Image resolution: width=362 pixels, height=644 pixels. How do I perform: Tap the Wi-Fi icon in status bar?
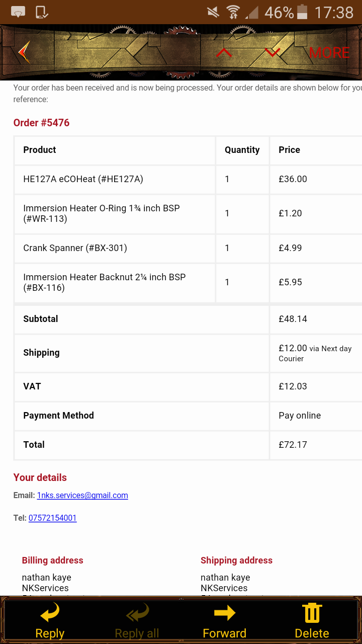[233, 12]
